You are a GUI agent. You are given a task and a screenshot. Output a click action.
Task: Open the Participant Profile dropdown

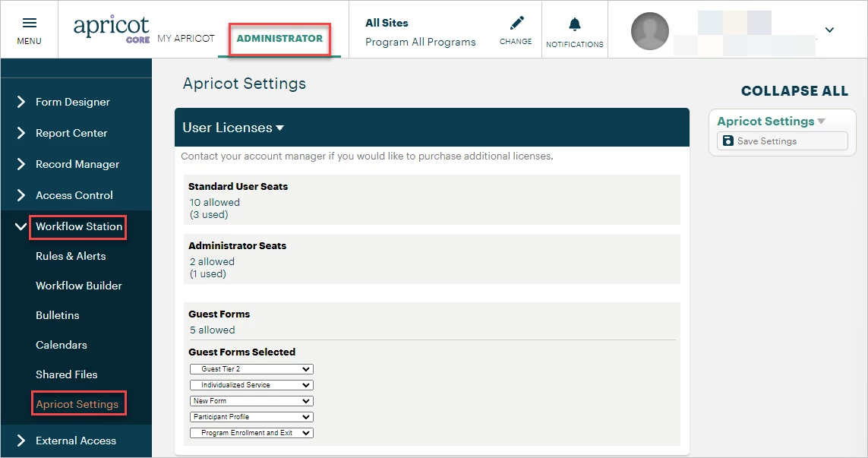coord(251,417)
